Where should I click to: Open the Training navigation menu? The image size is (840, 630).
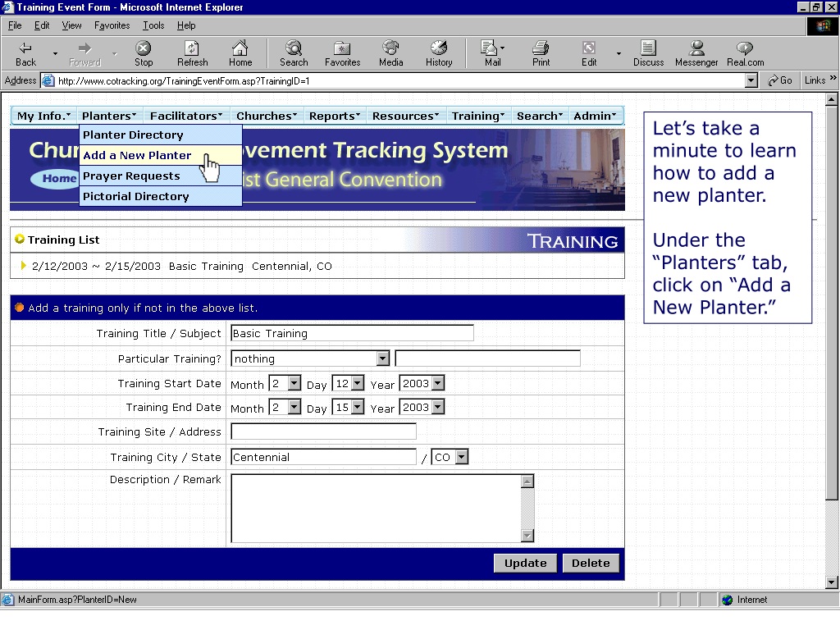tap(478, 116)
